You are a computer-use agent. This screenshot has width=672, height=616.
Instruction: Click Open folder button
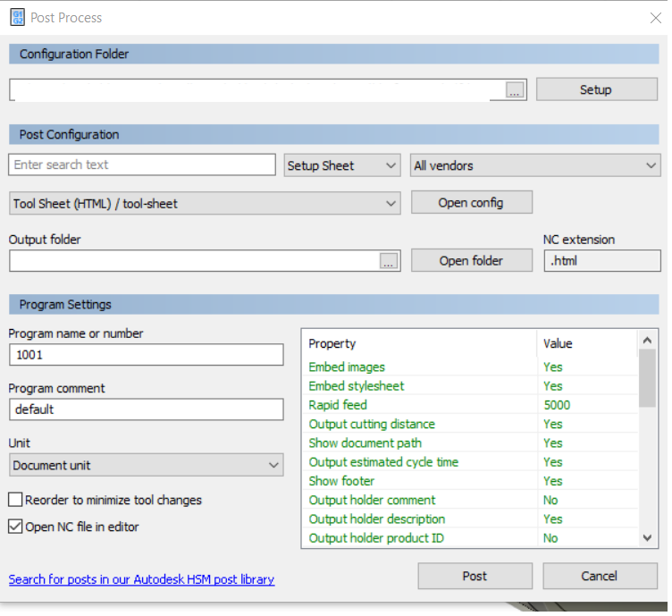pyautogui.click(x=472, y=261)
